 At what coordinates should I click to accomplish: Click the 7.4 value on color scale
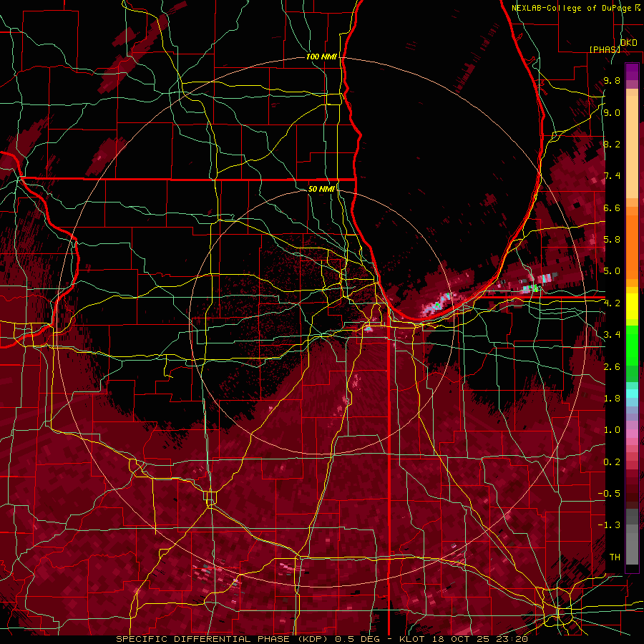click(612, 176)
